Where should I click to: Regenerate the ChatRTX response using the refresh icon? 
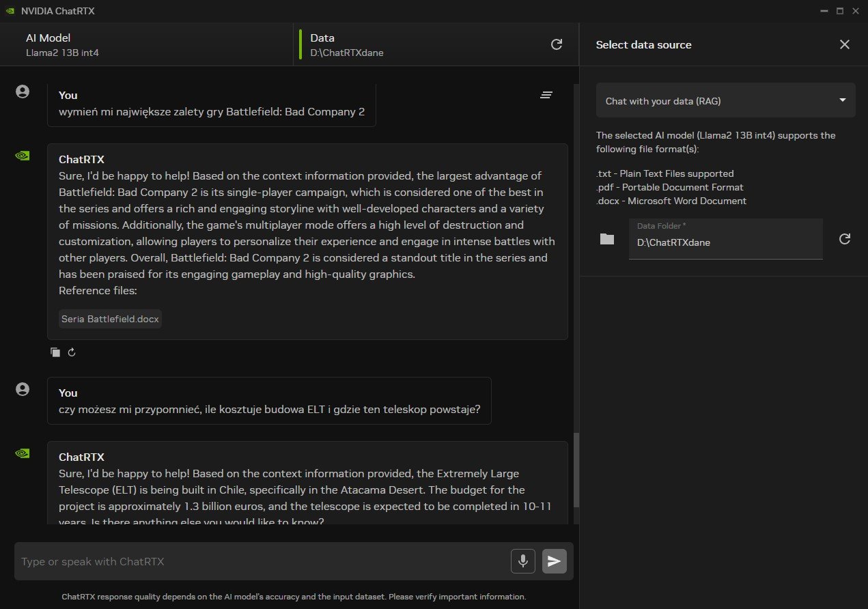click(72, 352)
